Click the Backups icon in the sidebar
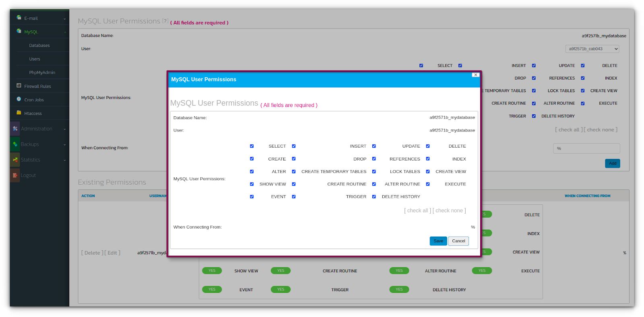644x317 pixels. click(15, 144)
